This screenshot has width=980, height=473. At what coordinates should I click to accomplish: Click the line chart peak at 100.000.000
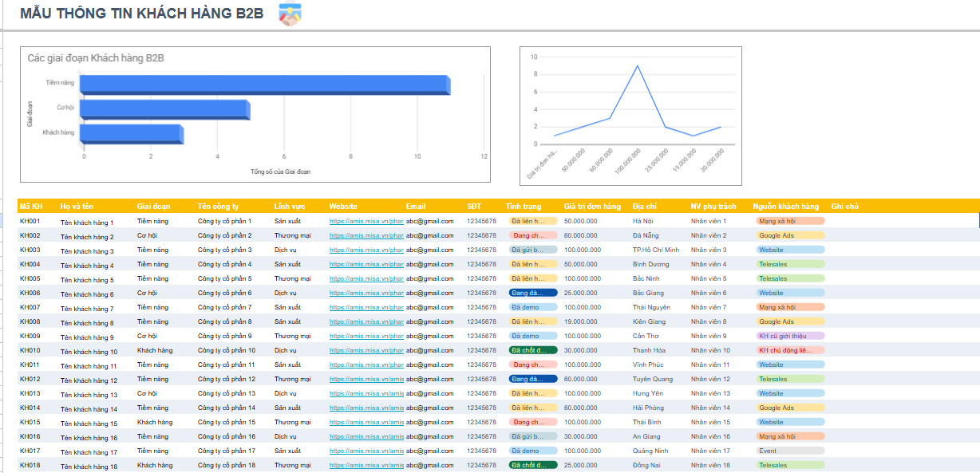[637, 65]
